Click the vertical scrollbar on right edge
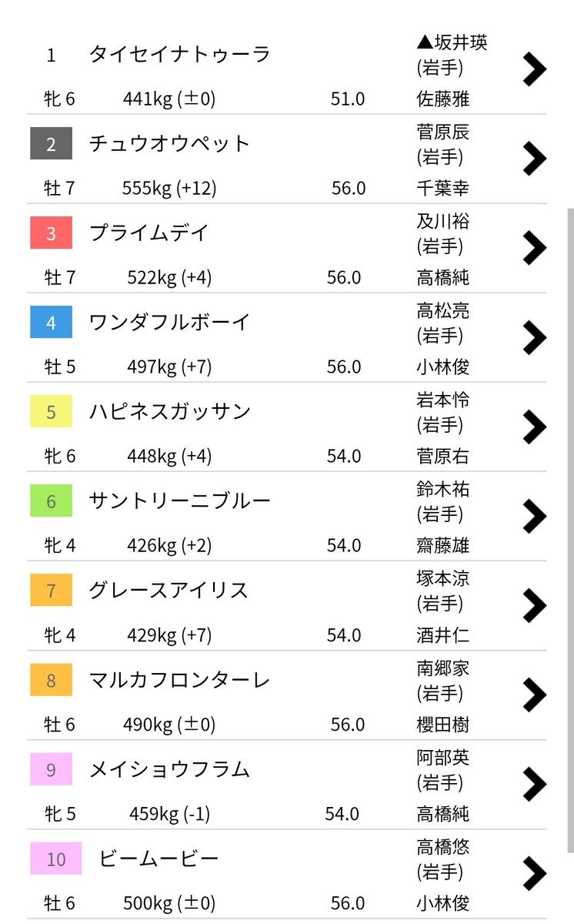The height and width of the screenshot is (924, 574). coord(570,530)
